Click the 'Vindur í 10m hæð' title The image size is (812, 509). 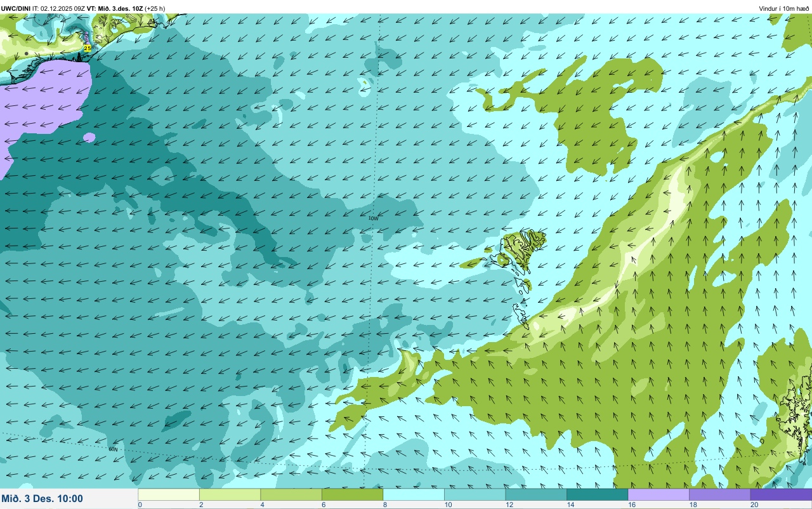[x=783, y=8]
